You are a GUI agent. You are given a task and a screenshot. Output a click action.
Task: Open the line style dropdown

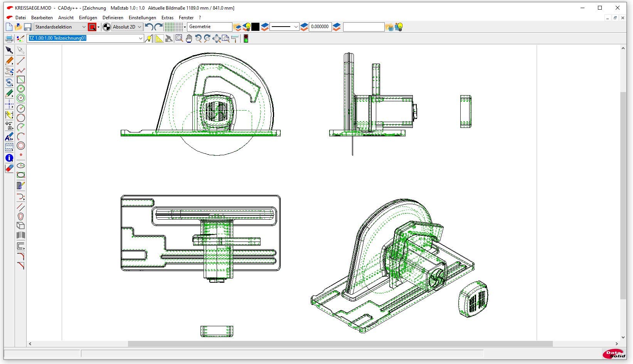tap(284, 27)
